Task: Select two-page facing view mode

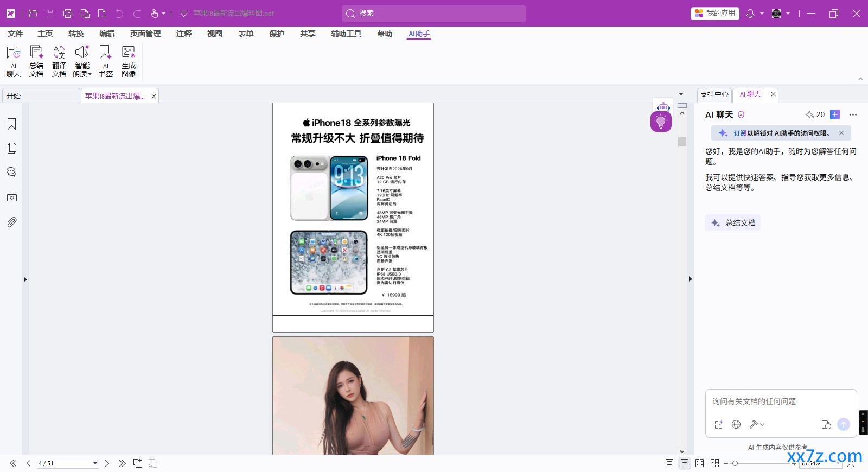Action: pos(700,463)
